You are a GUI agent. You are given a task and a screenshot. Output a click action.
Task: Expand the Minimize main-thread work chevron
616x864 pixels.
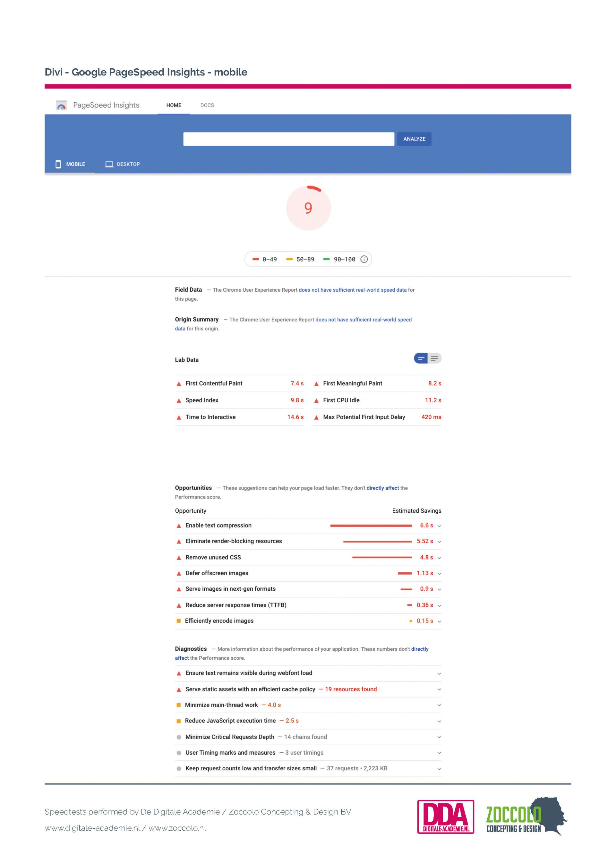tap(439, 705)
